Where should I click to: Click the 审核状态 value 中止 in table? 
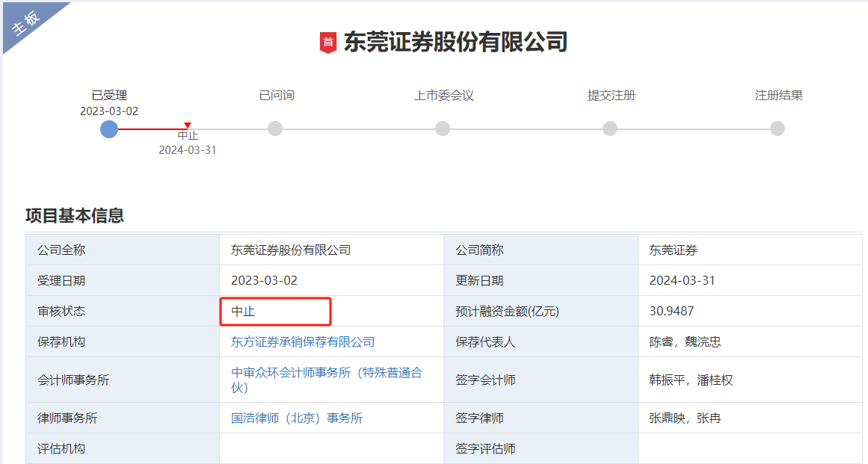click(x=243, y=312)
